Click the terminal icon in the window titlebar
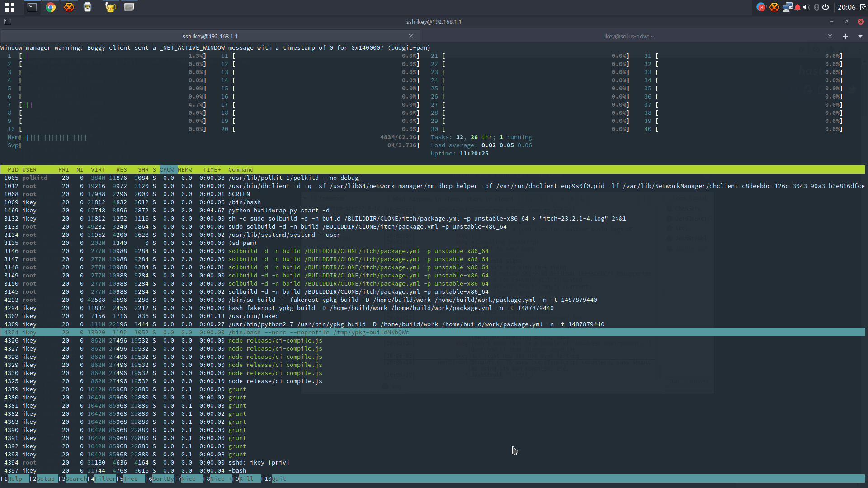Screen dimensions: 868x488 (x=7, y=21)
